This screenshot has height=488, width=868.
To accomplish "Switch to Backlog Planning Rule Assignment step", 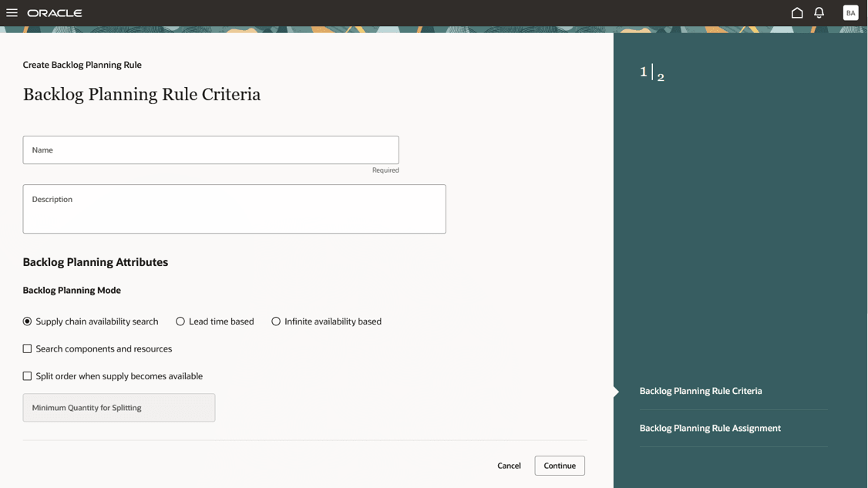I will (709, 428).
